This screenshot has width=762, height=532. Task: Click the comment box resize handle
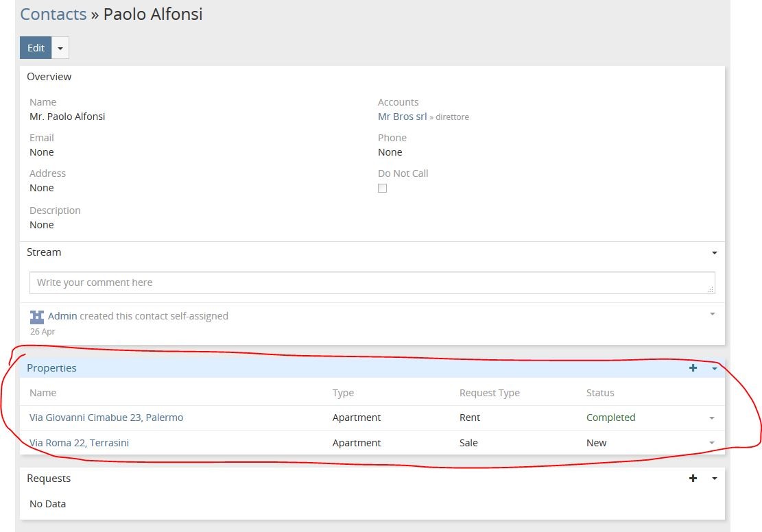click(711, 290)
